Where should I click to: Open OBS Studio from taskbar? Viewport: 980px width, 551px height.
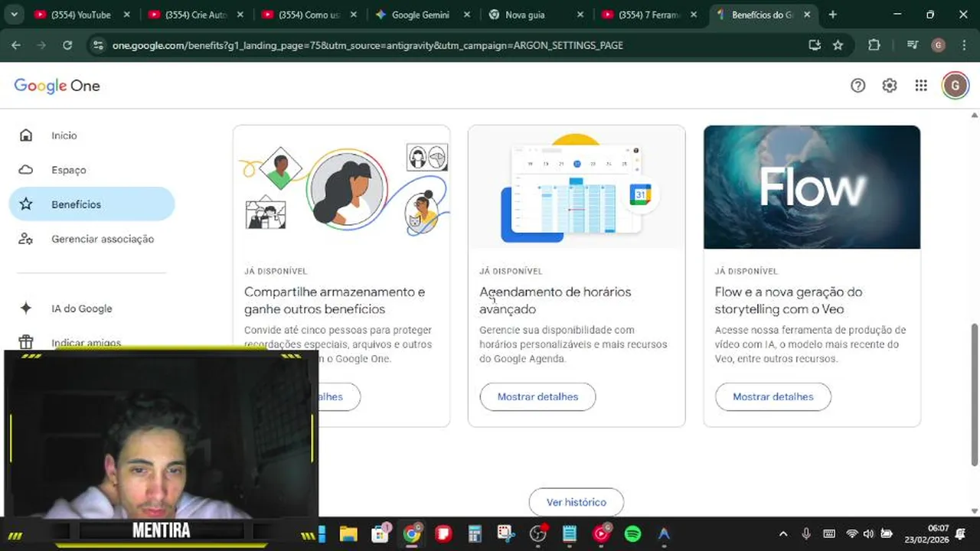coord(538,533)
